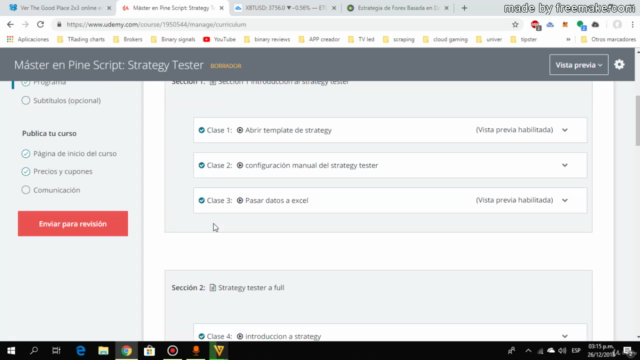
Task: Click the page vertical scrollbar
Action: [x=637, y=120]
